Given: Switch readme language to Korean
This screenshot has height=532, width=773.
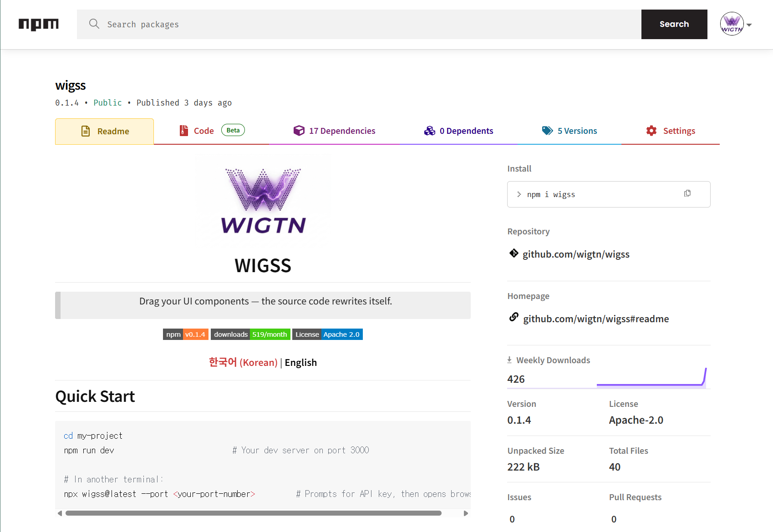Looking at the screenshot, I should coord(244,362).
